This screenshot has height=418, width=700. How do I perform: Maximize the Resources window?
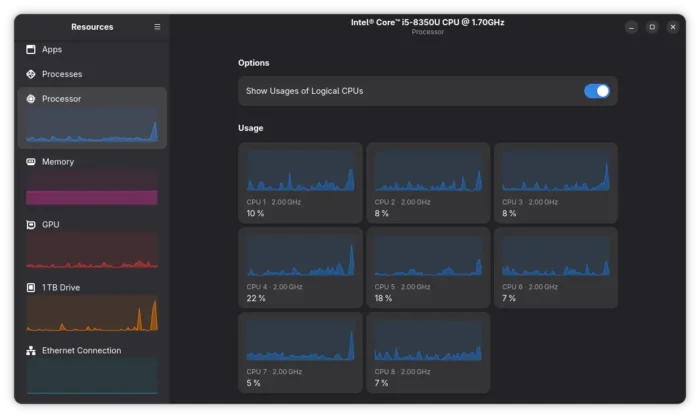[x=652, y=27]
